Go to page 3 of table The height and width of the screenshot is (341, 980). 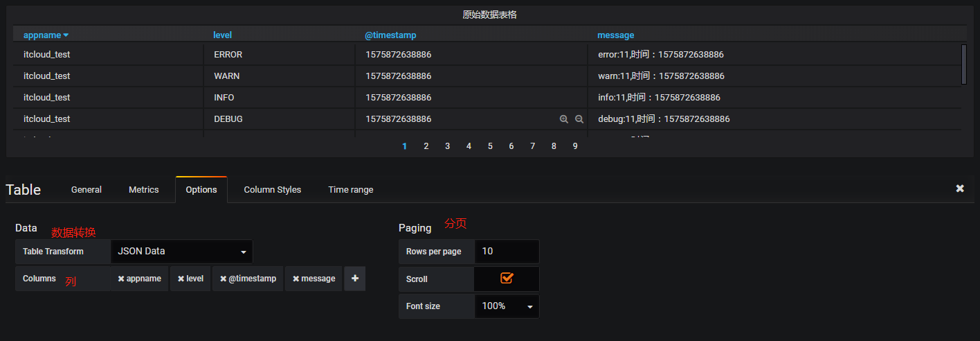click(448, 146)
